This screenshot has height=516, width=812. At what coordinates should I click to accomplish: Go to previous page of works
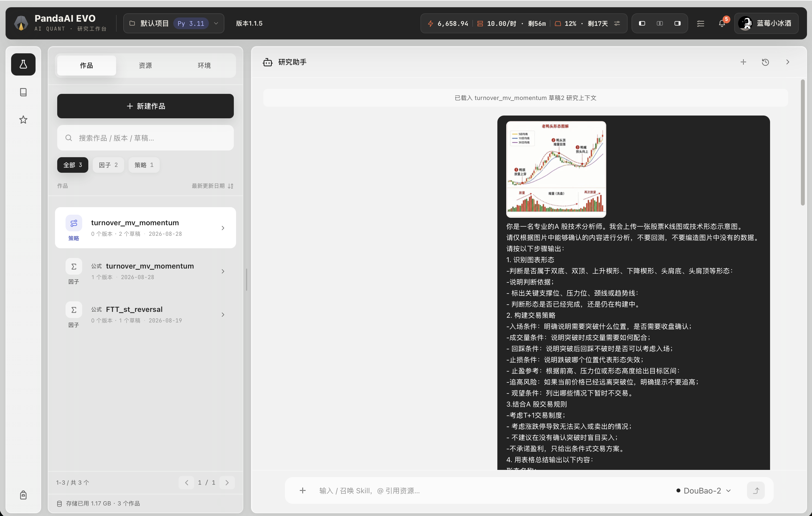coord(187,483)
